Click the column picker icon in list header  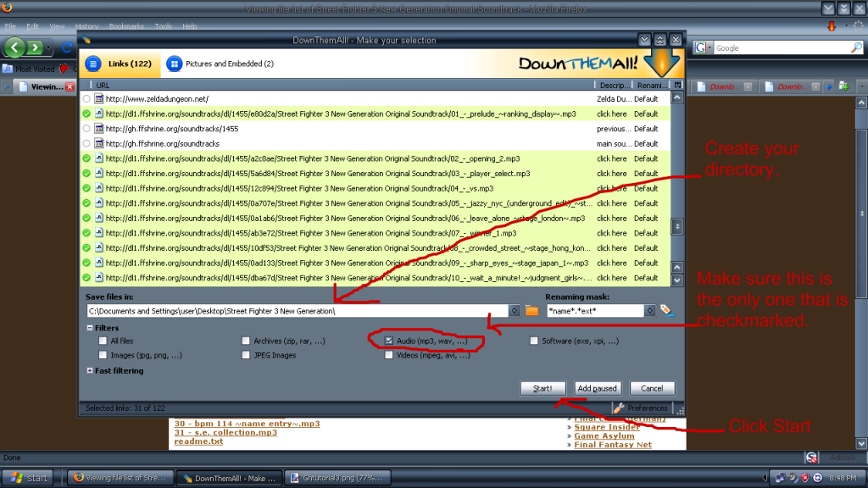[x=677, y=86]
